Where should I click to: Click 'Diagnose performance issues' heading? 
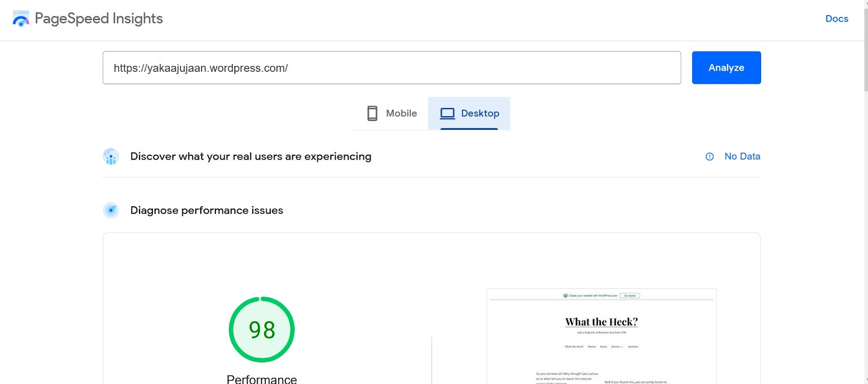point(207,210)
